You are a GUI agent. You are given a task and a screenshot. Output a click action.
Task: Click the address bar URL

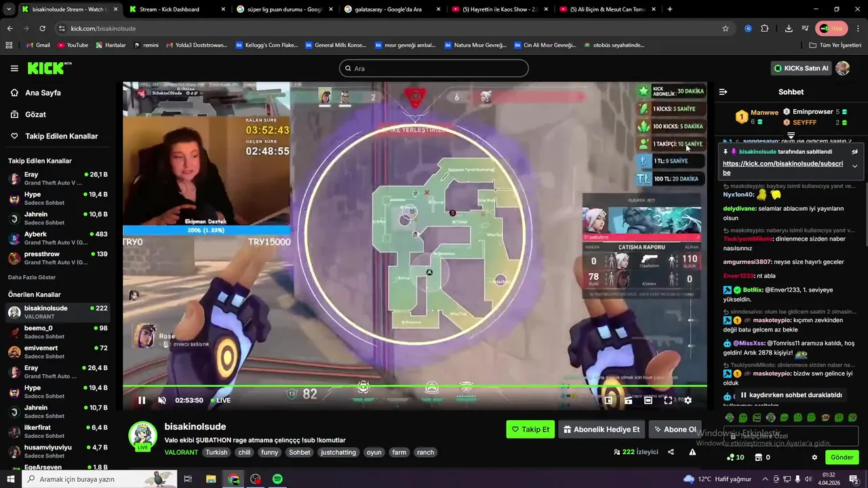point(103,28)
